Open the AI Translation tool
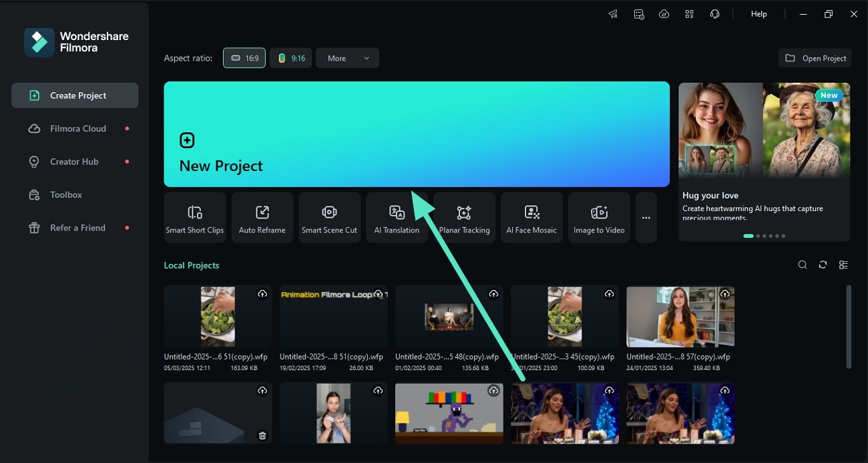The height and width of the screenshot is (463, 868). coord(397,217)
